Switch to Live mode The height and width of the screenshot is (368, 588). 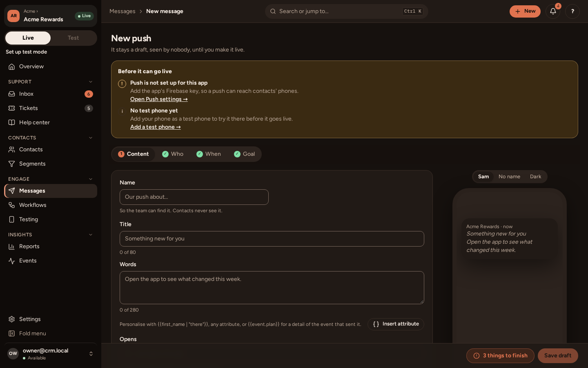pos(28,38)
